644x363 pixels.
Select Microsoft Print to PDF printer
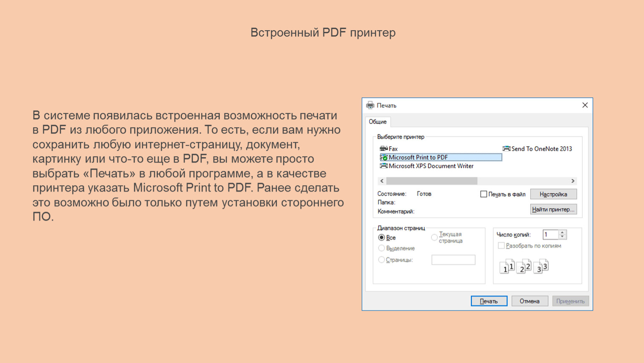tap(441, 158)
